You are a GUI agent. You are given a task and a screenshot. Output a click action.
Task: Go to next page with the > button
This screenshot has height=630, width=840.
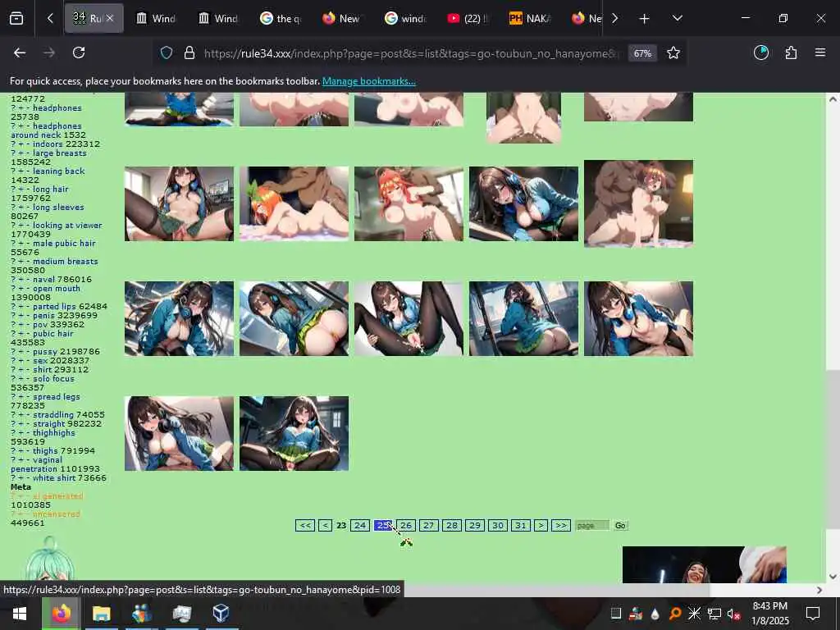(541, 526)
